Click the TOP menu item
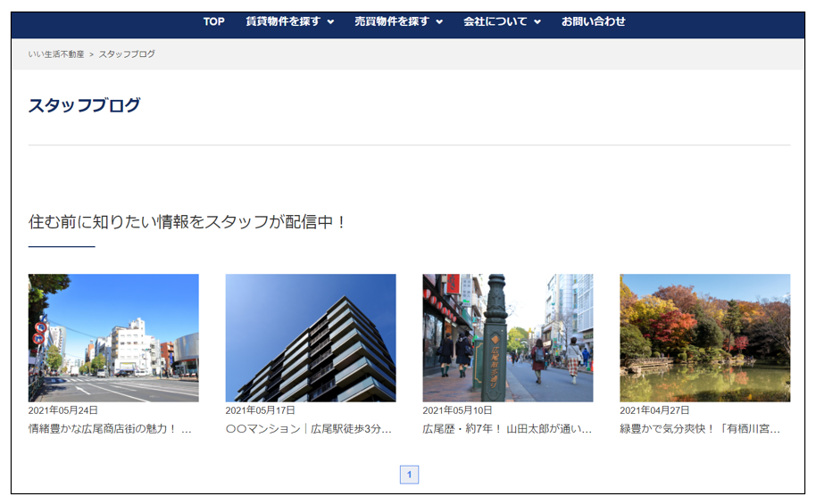This screenshot has height=504, width=816. tap(213, 21)
